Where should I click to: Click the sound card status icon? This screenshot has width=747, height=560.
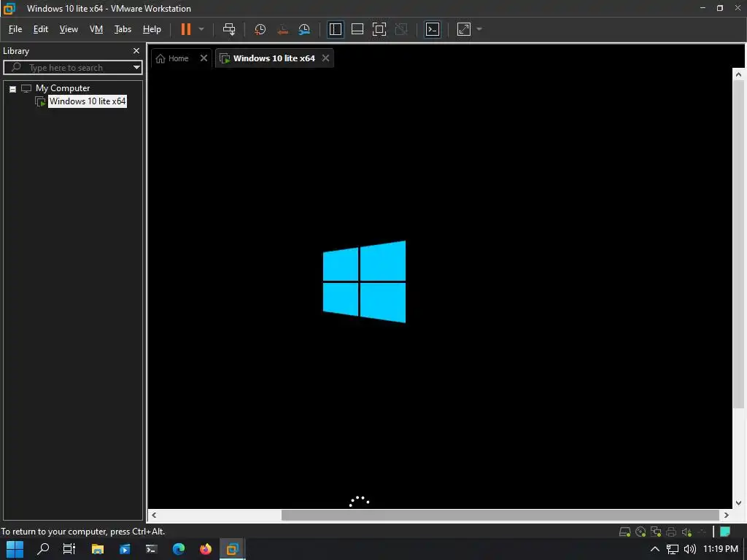click(686, 532)
